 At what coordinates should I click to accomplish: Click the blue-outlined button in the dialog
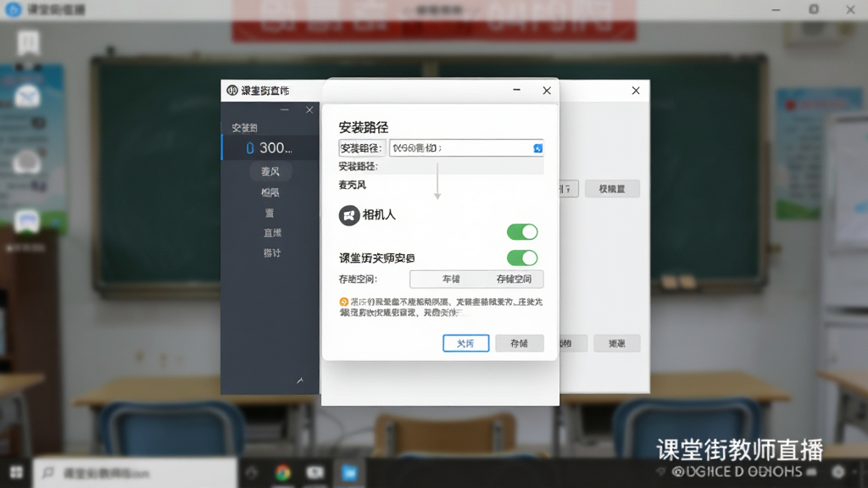465,343
